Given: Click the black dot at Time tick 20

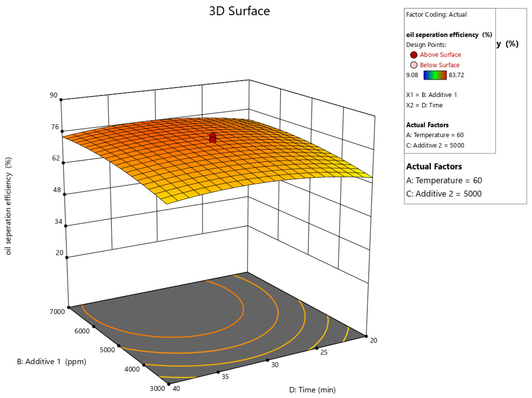Looking at the screenshot, I should pyautogui.click(x=366, y=336).
